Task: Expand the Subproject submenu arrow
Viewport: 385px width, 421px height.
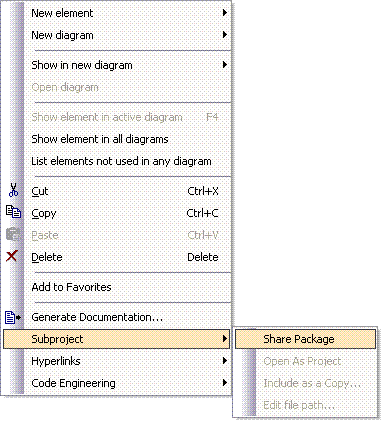Action: point(225,339)
